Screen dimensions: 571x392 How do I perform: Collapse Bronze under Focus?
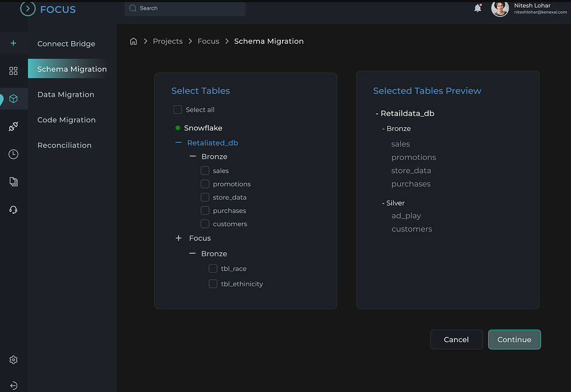[x=193, y=253]
